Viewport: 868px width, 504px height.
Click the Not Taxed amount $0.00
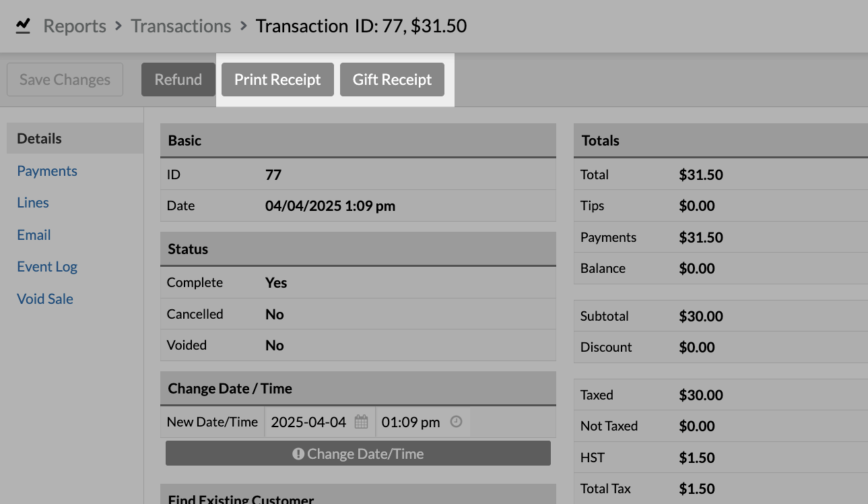click(x=697, y=426)
